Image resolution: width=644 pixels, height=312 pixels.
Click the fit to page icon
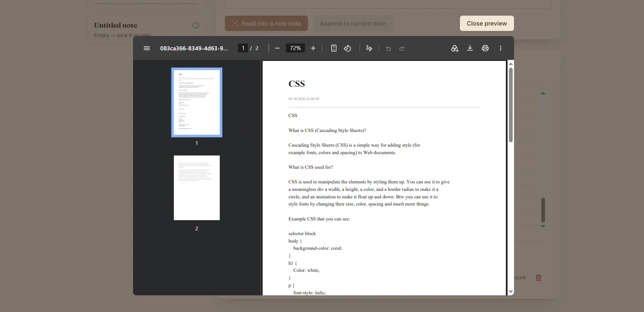(x=334, y=48)
